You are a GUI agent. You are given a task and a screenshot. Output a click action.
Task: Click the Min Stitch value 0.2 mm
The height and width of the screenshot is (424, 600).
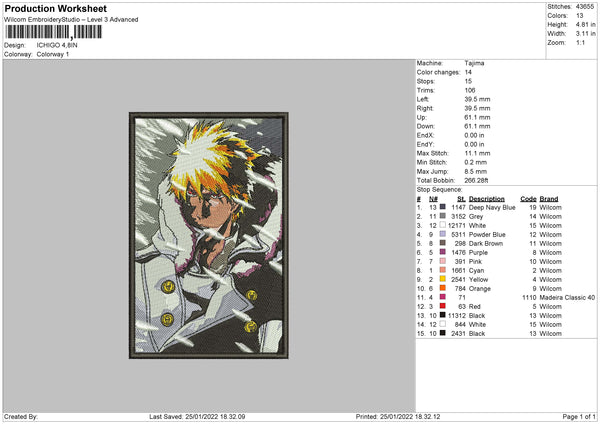tap(476, 162)
